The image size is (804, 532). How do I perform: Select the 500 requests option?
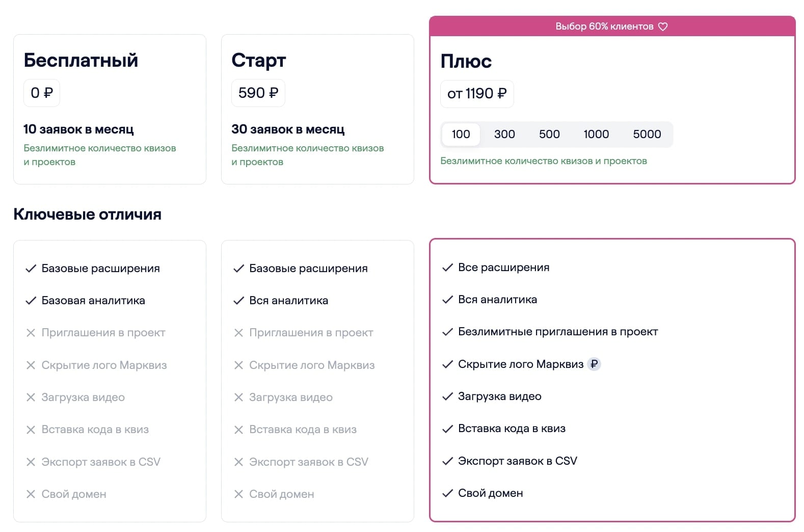tap(549, 135)
